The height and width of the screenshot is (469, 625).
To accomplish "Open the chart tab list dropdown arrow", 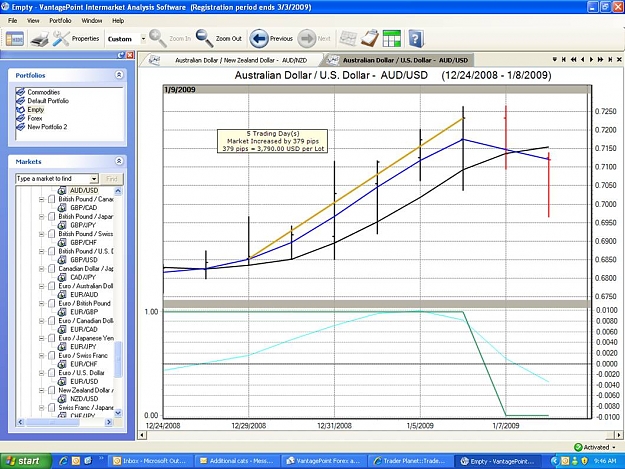I will point(554,59).
